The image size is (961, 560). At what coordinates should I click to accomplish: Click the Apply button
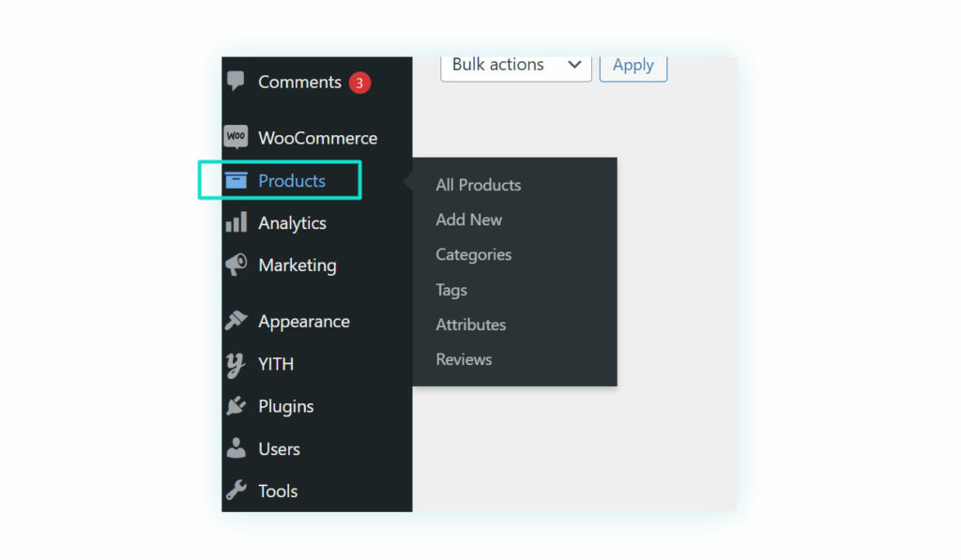pyautogui.click(x=633, y=67)
